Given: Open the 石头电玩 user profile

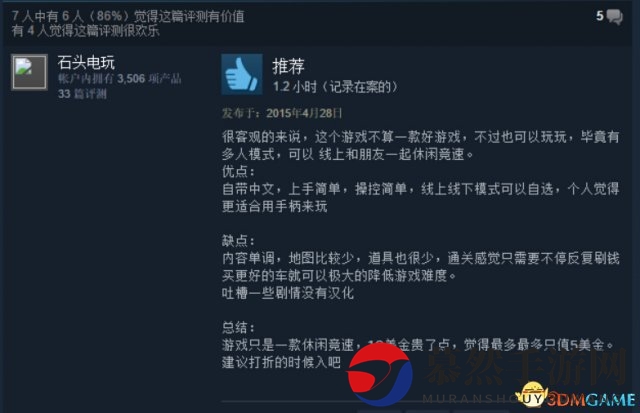Looking at the screenshot, I should point(86,62).
